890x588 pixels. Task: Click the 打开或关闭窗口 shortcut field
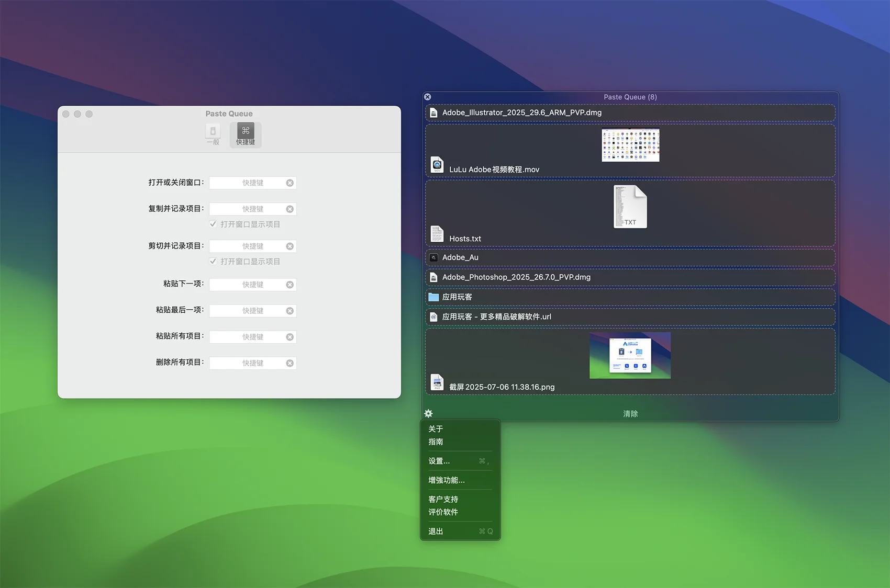click(253, 183)
